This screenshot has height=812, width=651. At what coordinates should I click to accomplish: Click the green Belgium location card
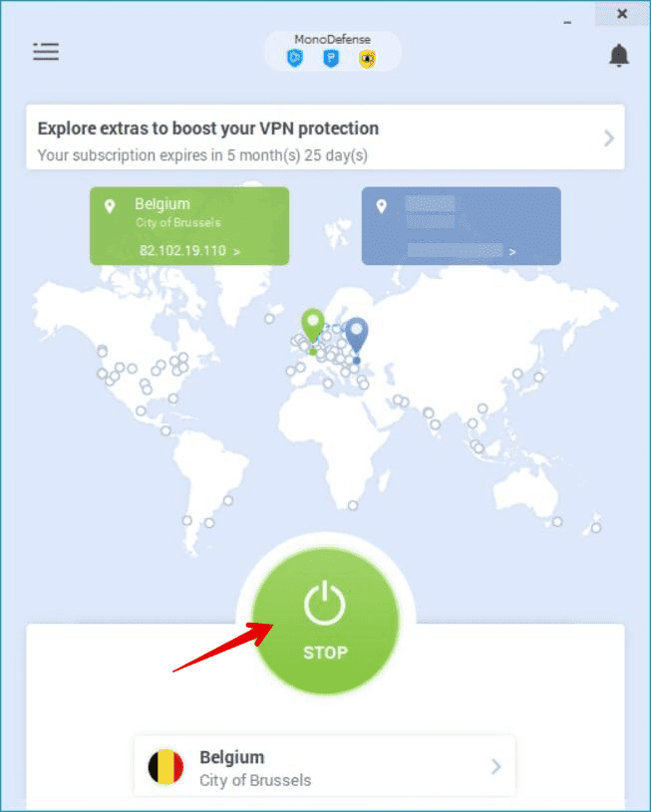coord(189,226)
